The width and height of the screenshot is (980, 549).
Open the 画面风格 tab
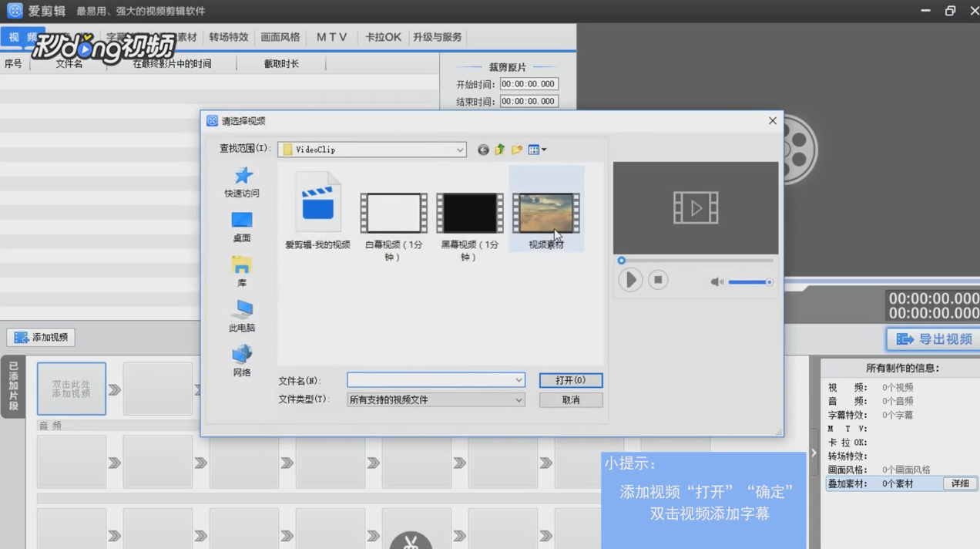click(280, 37)
